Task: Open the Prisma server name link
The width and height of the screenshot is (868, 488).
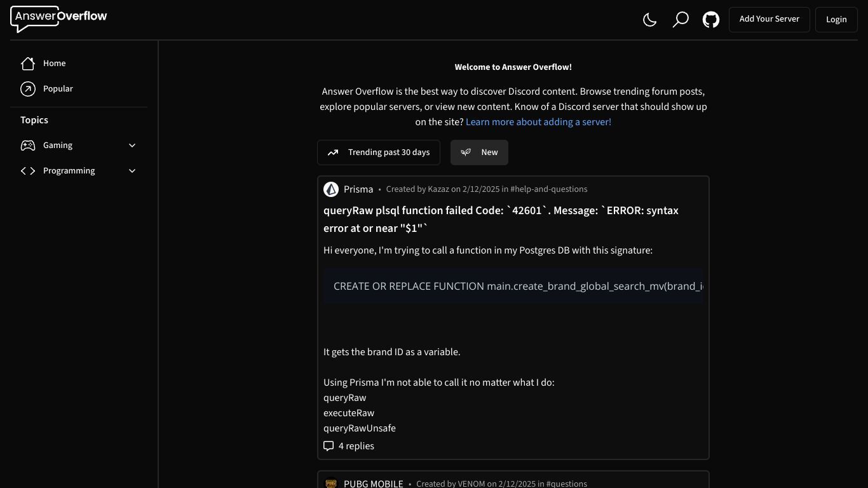Action: (x=358, y=189)
